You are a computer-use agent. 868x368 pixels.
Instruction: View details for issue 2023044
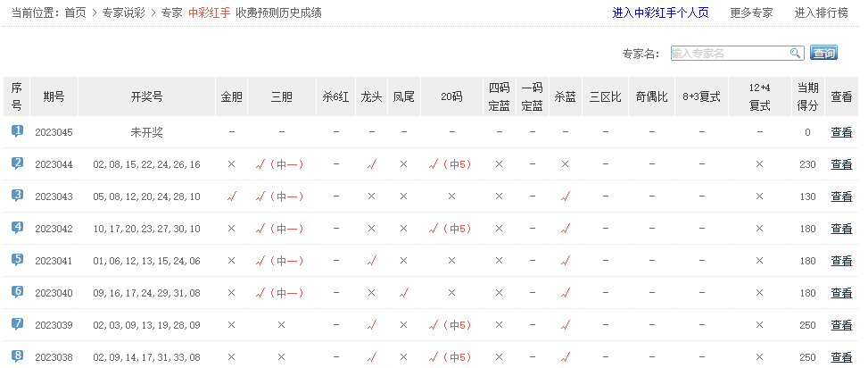[841, 164]
